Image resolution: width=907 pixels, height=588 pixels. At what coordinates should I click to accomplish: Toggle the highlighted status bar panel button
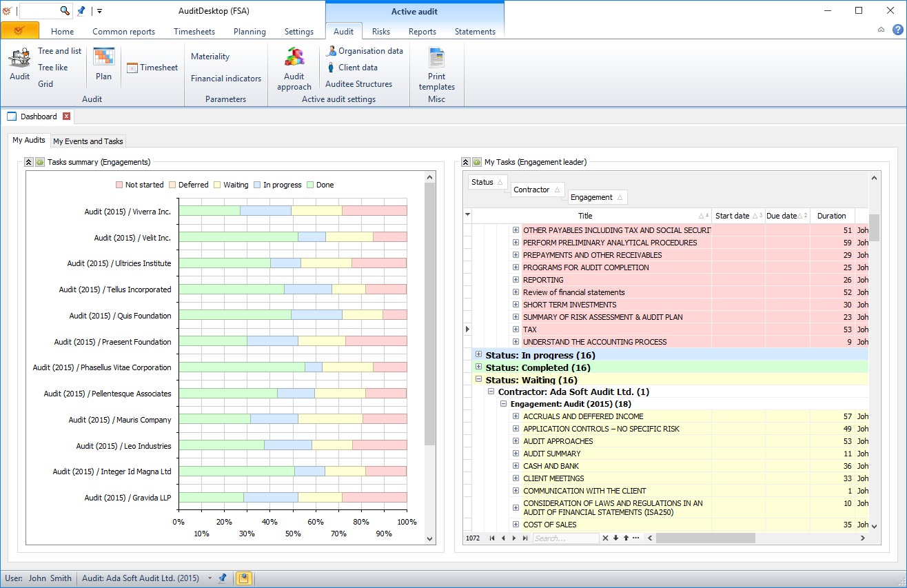point(243,578)
